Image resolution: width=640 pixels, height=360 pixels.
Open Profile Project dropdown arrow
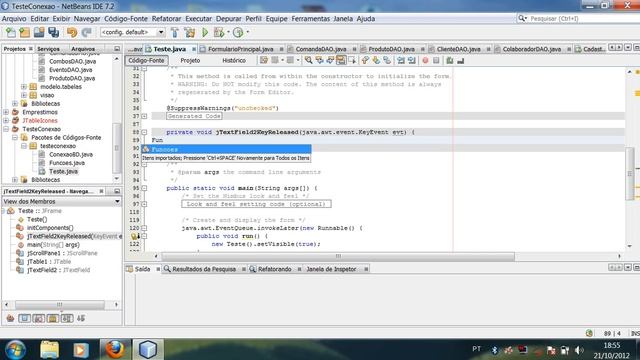(247, 32)
